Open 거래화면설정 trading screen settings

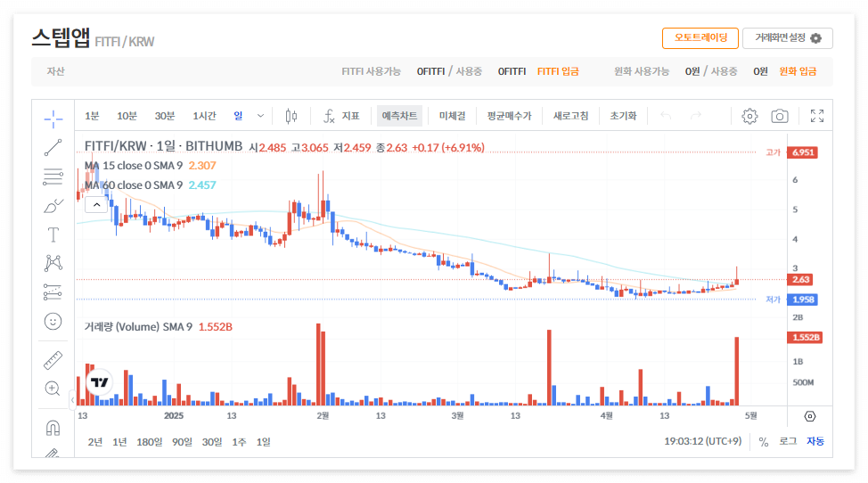[787, 38]
